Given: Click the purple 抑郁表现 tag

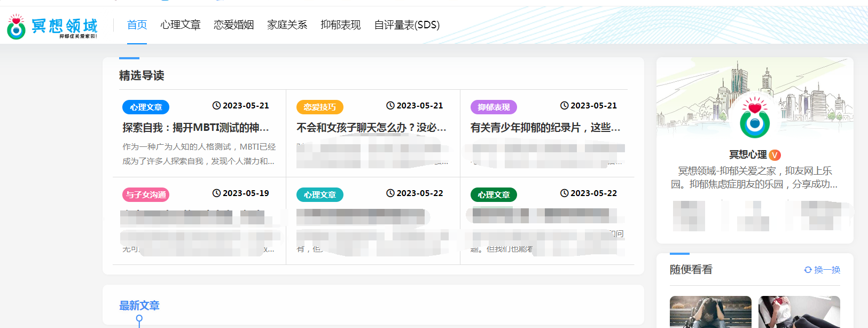Looking at the screenshot, I should (494, 107).
